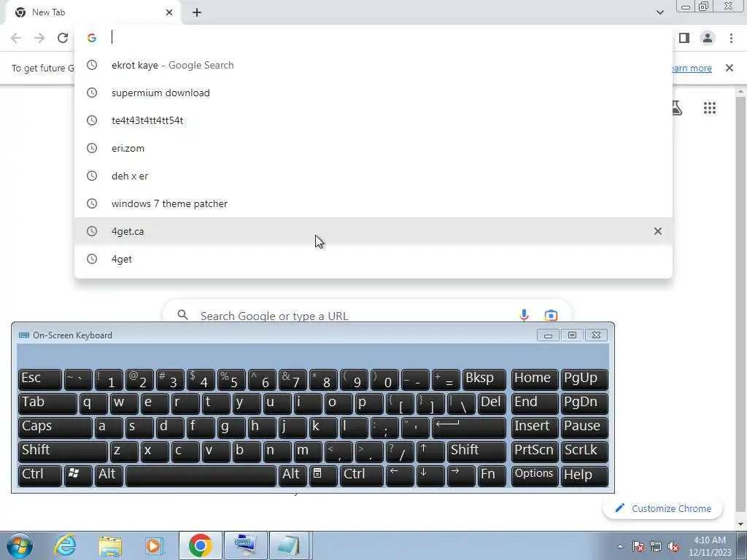Reload the page with the refresh icon

[x=63, y=38]
